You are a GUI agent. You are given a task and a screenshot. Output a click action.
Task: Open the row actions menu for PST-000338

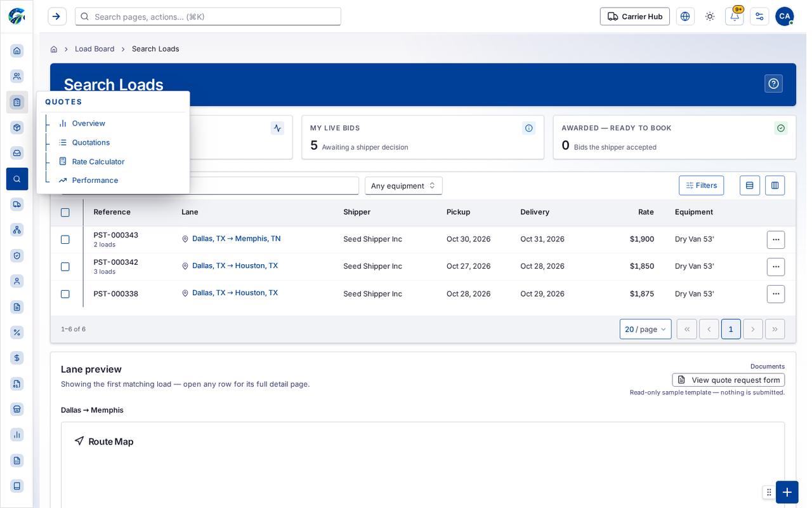[x=776, y=294]
